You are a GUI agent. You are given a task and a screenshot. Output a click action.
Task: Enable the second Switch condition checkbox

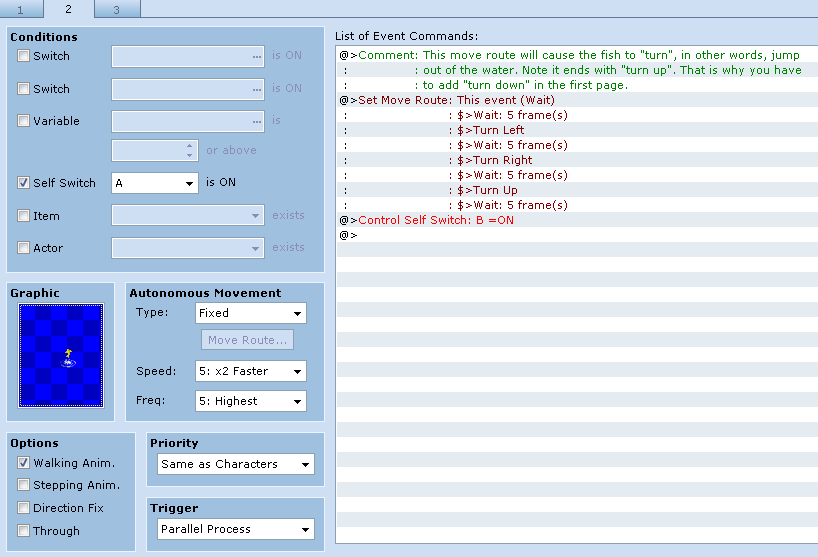pos(23,89)
